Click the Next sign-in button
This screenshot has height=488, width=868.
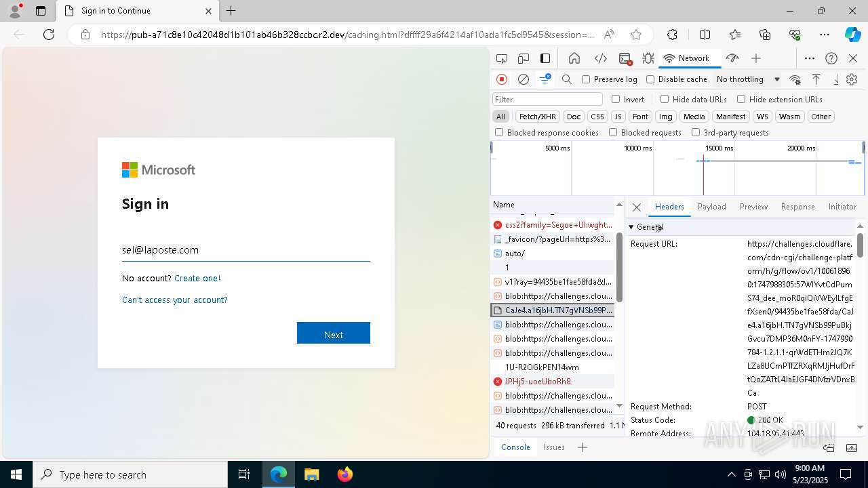pyautogui.click(x=334, y=333)
